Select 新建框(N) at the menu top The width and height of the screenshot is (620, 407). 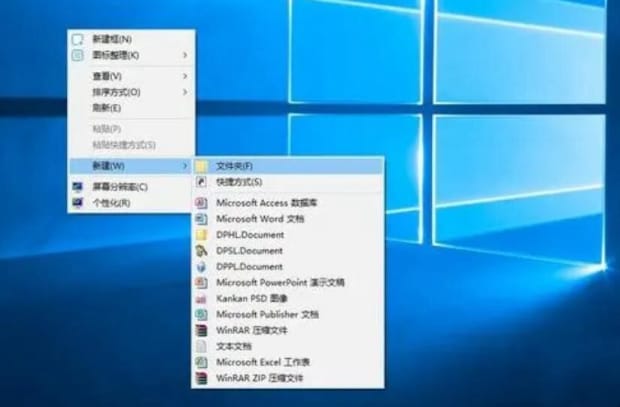click(112, 39)
